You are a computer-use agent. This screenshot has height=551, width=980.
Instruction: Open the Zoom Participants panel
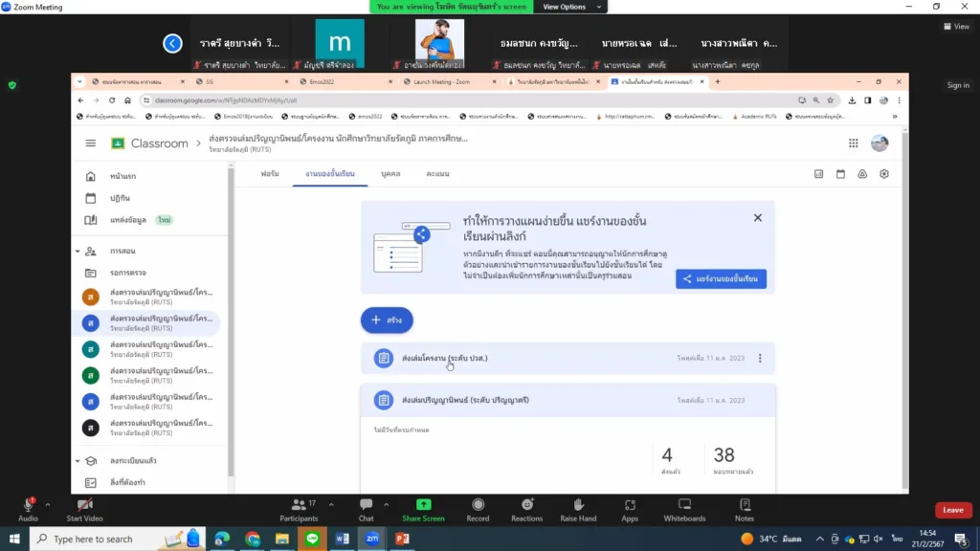299,509
